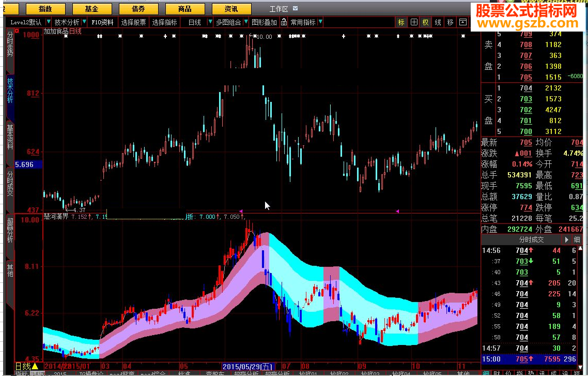Click the 内盘 value 292724
The height and width of the screenshot is (376, 588).
pyautogui.click(x=519, y=229)
